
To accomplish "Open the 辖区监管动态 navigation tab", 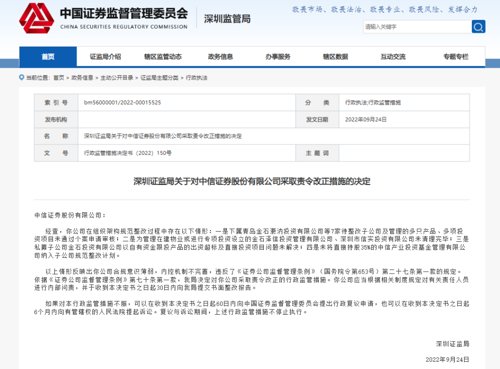I will (x=163, y=57).
